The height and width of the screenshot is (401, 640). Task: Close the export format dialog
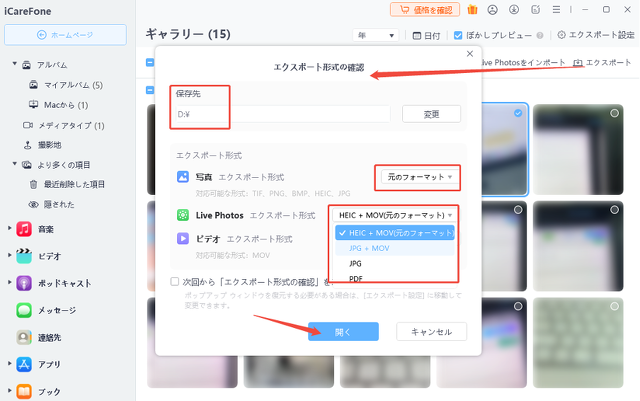click(470, 53)
